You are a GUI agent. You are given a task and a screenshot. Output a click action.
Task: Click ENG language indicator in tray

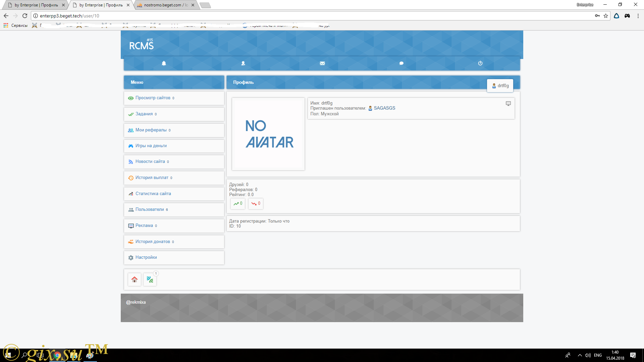click(598, 355)
